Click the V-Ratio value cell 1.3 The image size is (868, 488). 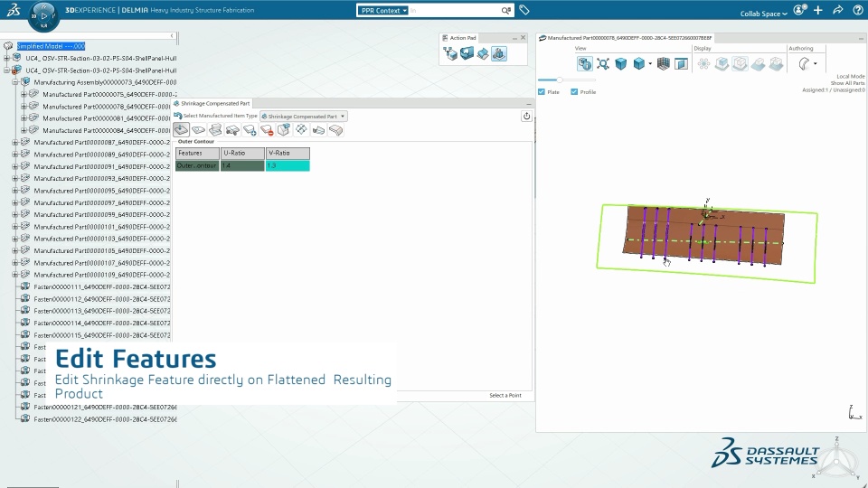288,165
